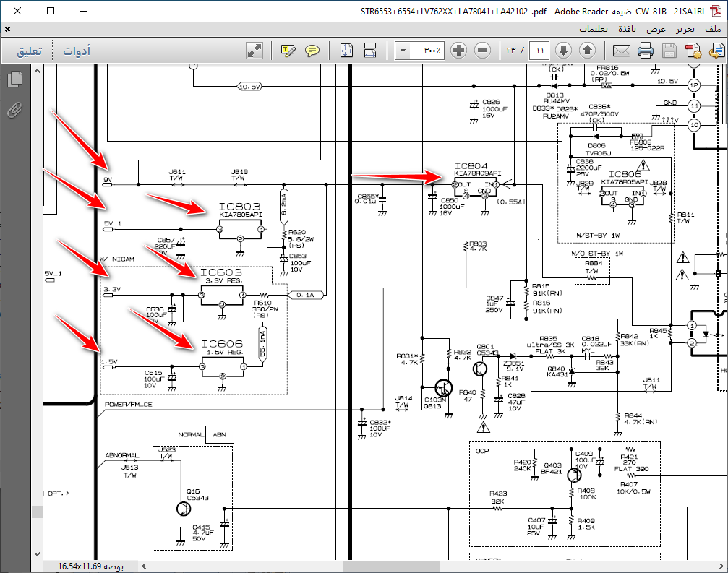The image size is (728, 573).
Task: Click the zoom percentage field ٣٠٠٪
Action: pyautogui.click(x=428, y=50)
